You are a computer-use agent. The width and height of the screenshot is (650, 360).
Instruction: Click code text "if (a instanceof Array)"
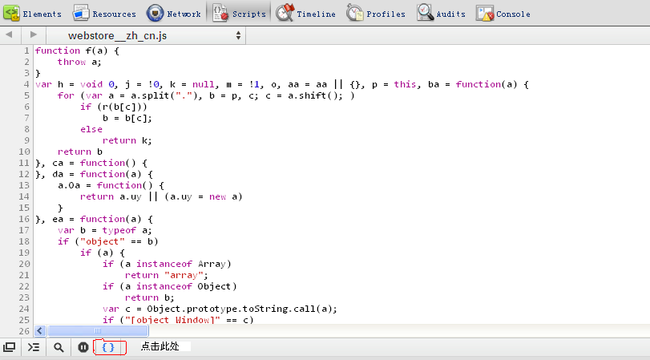167,264
